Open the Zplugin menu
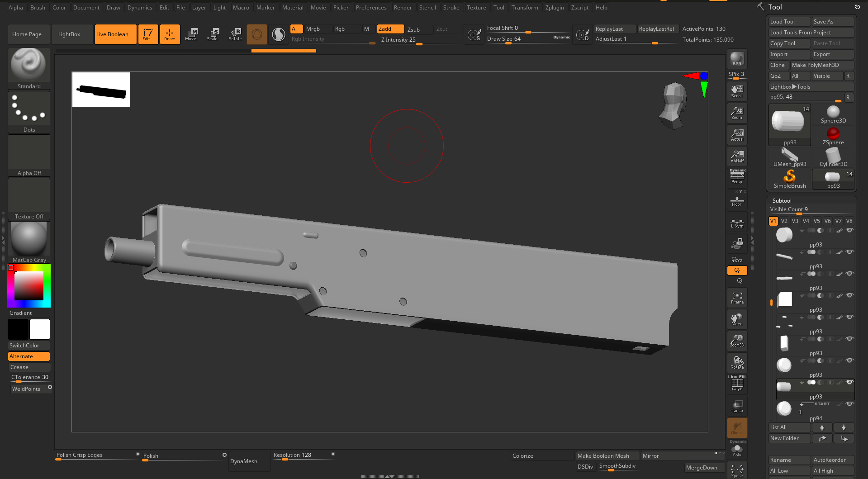Viewport: 868px width, 479px height. [554, 7]
